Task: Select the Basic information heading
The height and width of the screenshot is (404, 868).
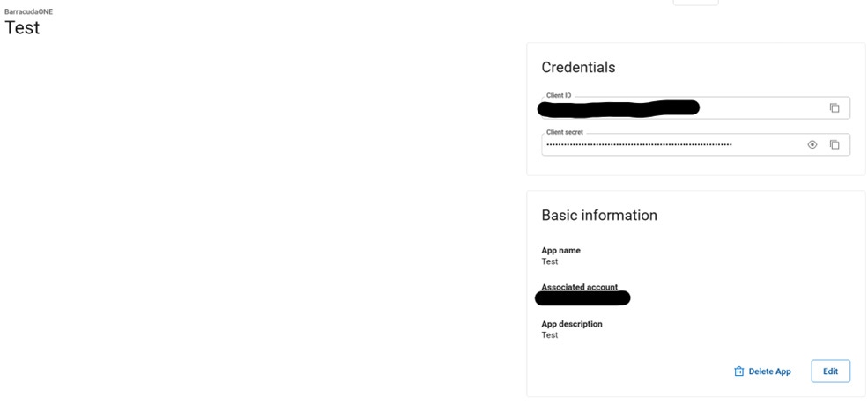Action: tap(599, 215)
